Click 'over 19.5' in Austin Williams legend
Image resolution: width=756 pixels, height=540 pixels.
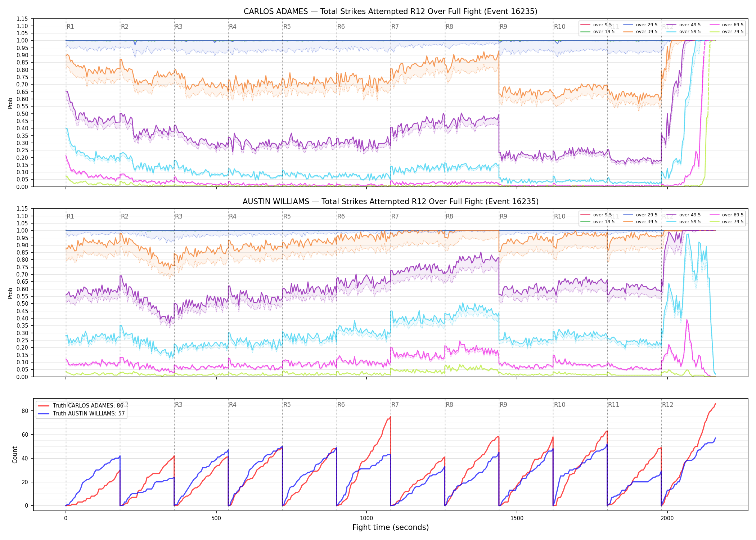tap(604, 222)
